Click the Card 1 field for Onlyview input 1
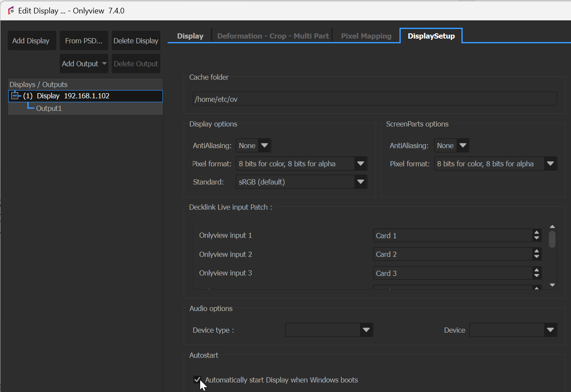Viewport: 571px width, 392px height. (x=453, y=236)
